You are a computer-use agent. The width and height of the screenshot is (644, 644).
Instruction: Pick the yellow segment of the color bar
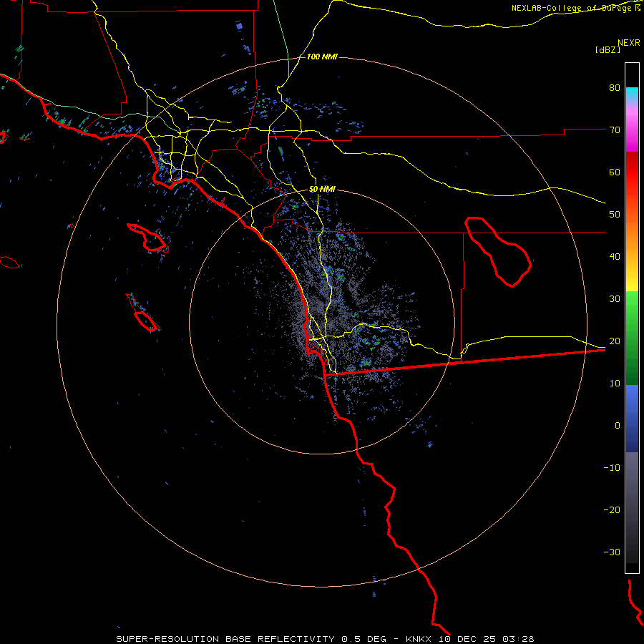[632, 281]
